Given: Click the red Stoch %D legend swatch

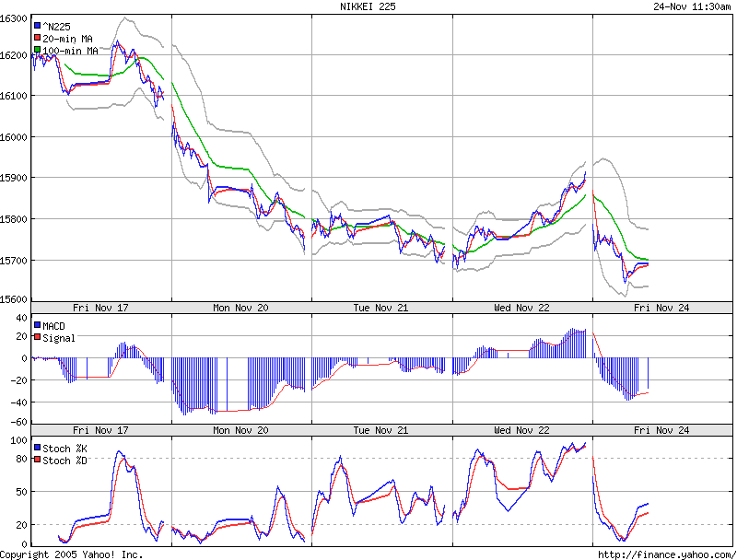Looking at the screenshot, I should (37, 460).
